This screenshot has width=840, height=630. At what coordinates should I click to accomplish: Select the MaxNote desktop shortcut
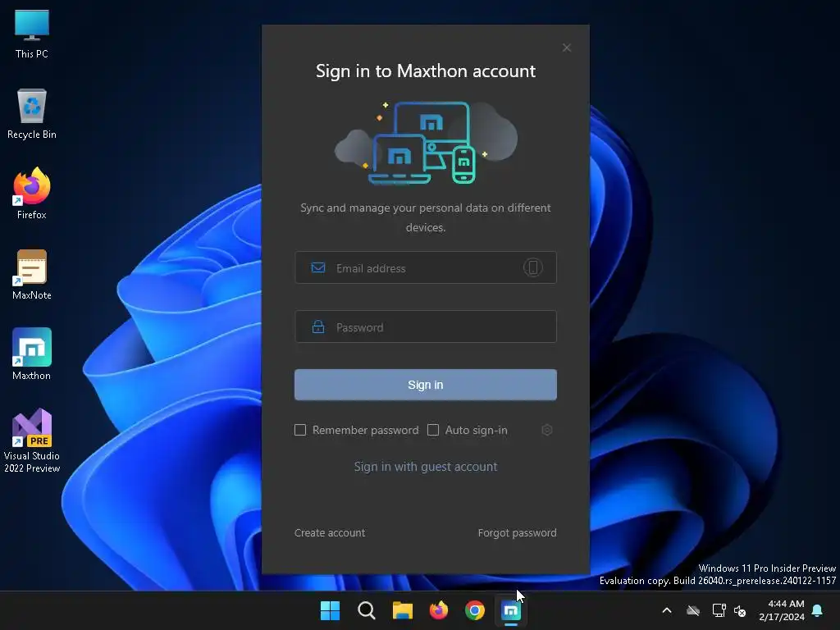(x=32, y=274)
